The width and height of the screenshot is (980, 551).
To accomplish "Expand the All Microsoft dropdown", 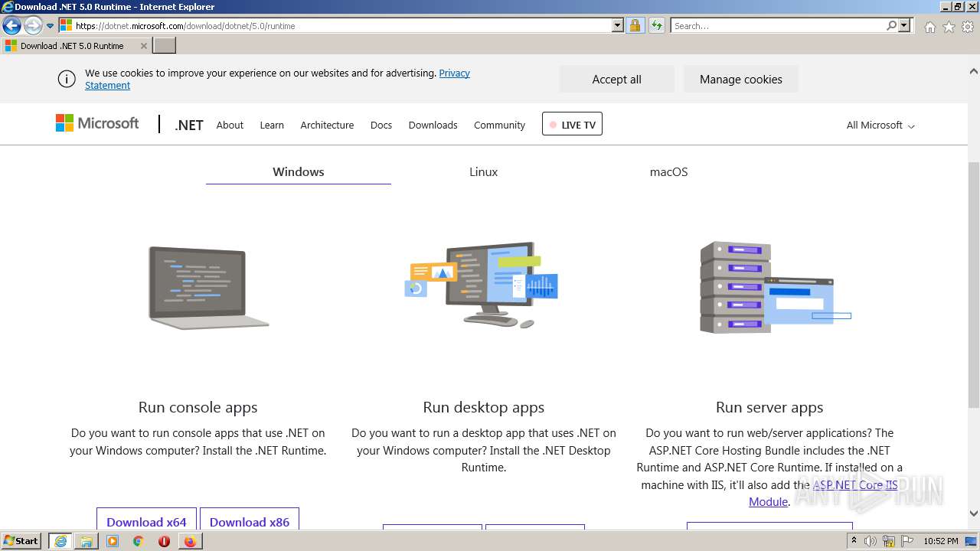I will (880, 125).
